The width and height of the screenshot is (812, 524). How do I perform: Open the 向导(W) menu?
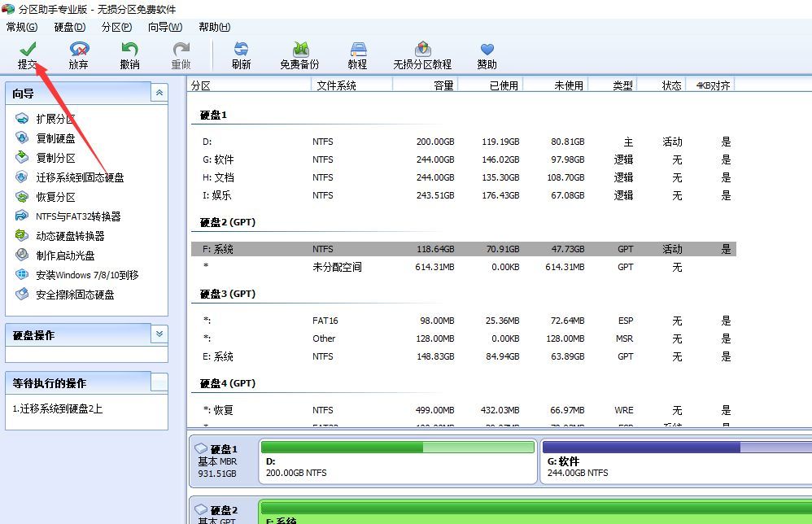165,27
